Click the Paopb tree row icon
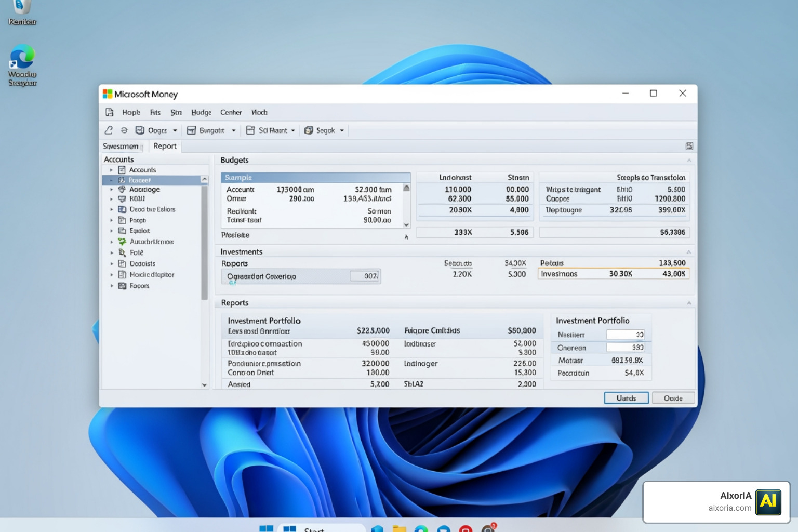The height and width of the screenshot is (532, 798). point(122,220)
